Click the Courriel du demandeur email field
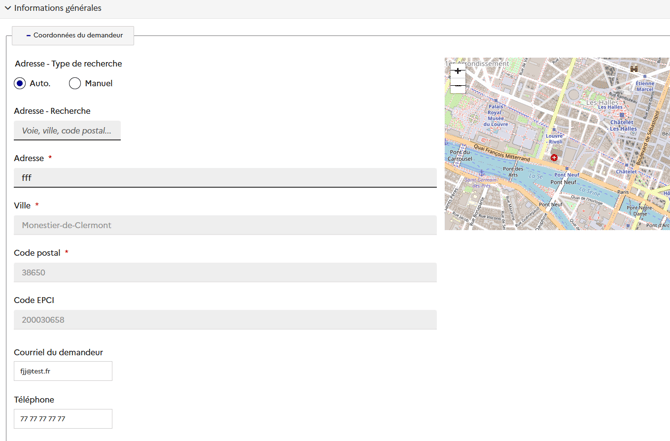The height and width of the screenshot is (441, 670). tap(63, 371)
